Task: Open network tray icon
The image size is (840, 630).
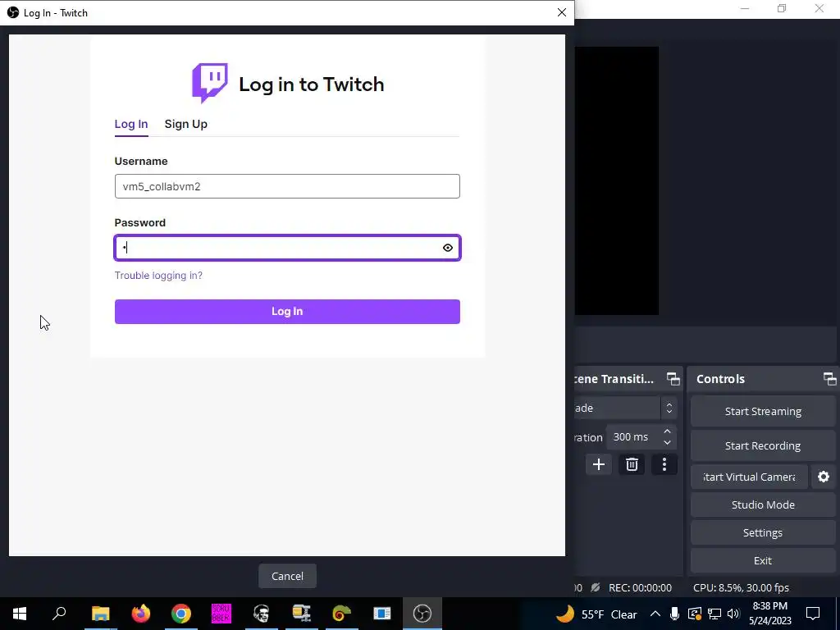Action: [714, 614]
